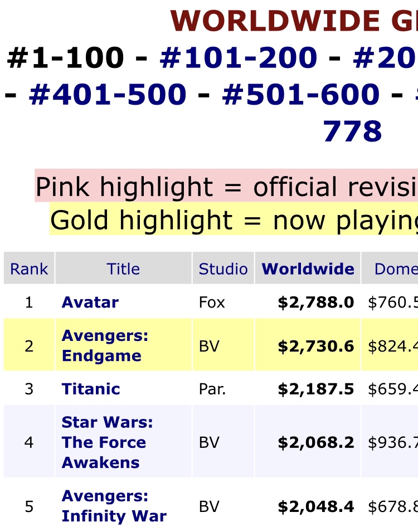Click Avatar's $2,788.0 worldwide gross cell
Viewport: 418px width, 532px height.
(316, 302)
